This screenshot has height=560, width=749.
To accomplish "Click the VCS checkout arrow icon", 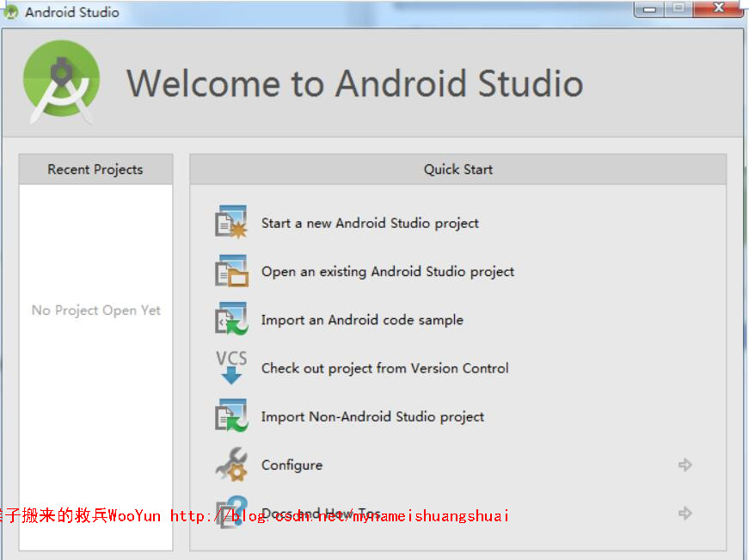I will [x=231, y=367].
